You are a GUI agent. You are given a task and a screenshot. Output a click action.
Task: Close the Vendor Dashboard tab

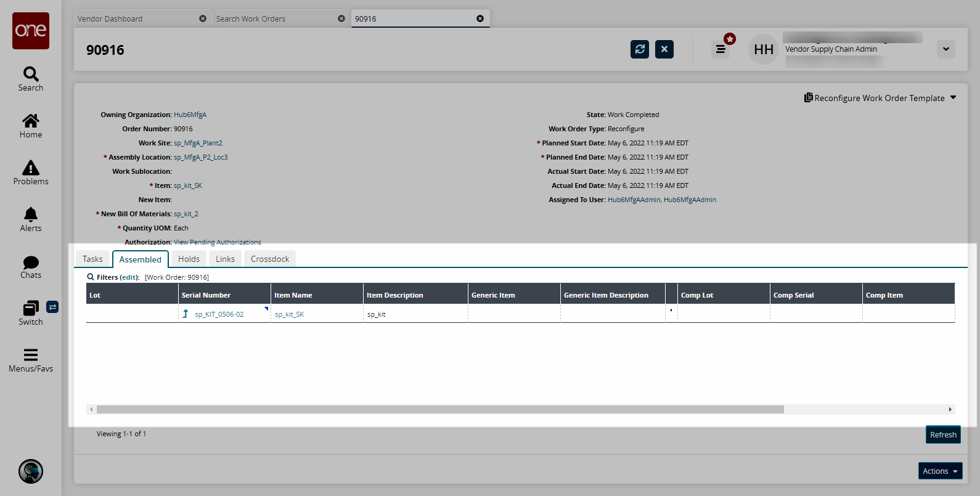(x=203, y=18)
